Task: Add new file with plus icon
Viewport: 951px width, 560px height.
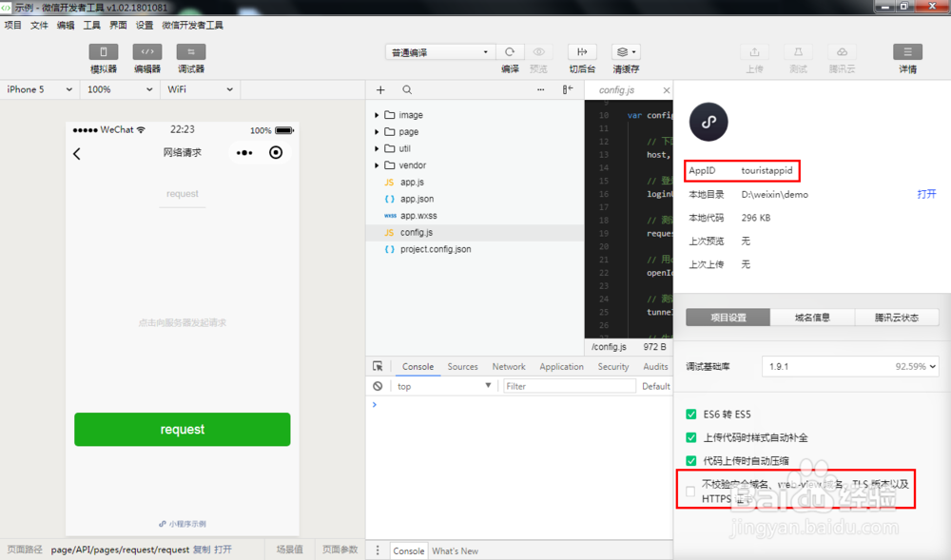Action: (x=380, y=89)
